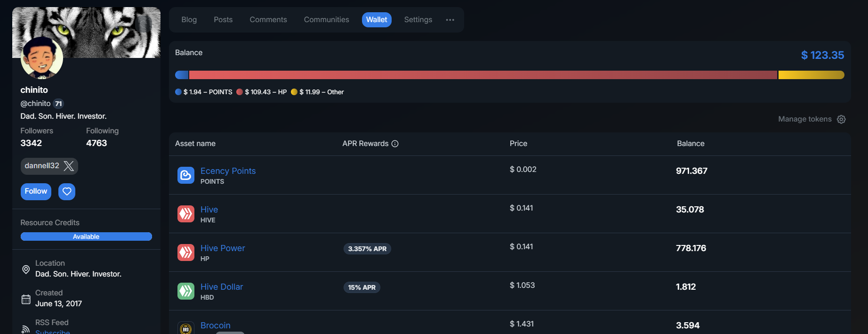Open the Brocoin asset link
868x334 pixels.
[x=215, y=326]
